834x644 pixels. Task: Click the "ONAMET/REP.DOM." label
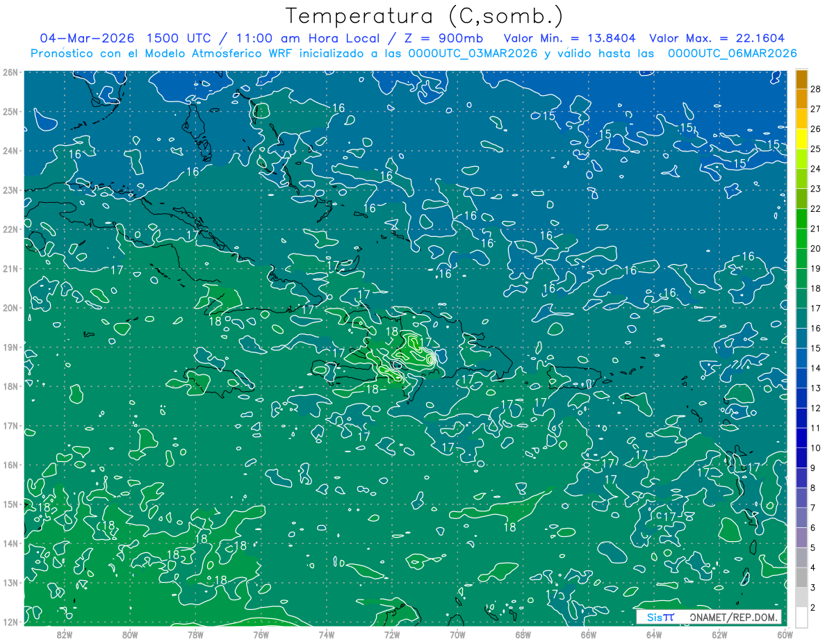pos(733,617)
